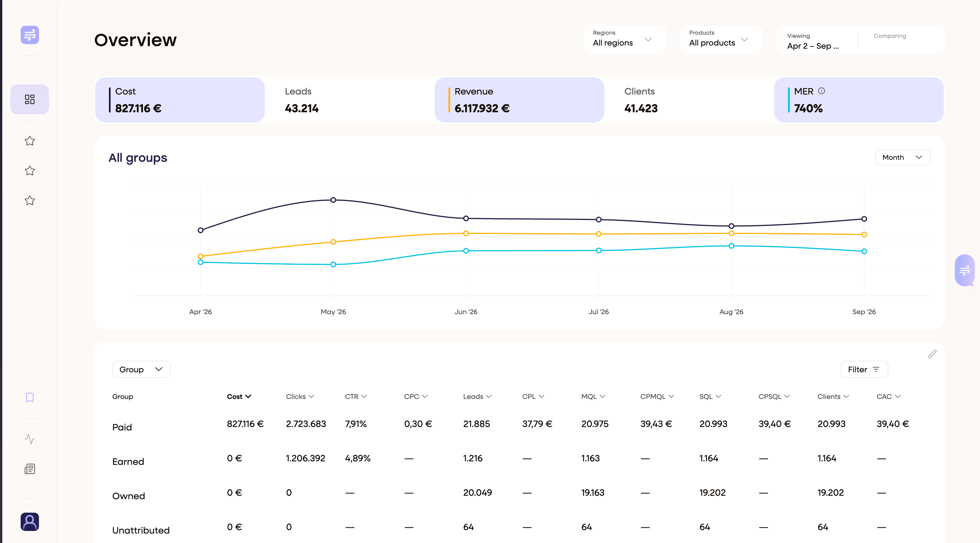Image resolution: width=980 pixels, height=543 pixels.
Task: Open the floating chat assistant bubble
Action: 965,270
